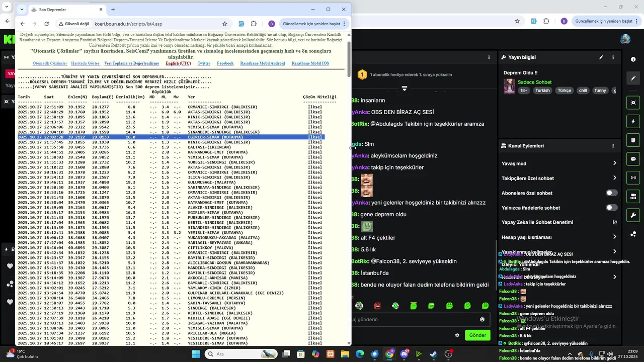Open the chat panel three-dot menu

pos(490,57)
